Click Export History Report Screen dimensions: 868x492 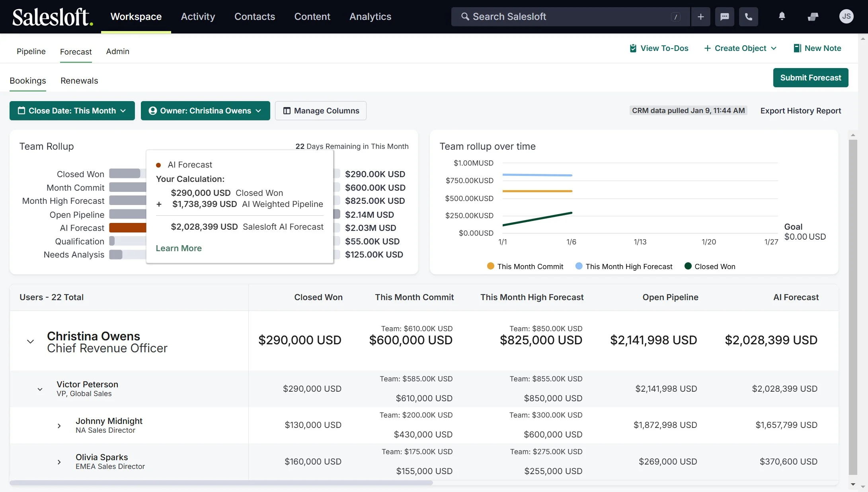(x=800, y=111)
